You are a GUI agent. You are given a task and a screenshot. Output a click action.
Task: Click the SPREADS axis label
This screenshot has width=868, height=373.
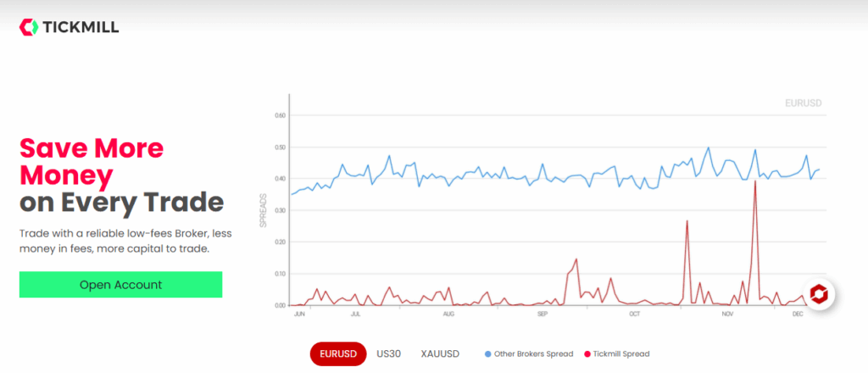coord(264,210)
